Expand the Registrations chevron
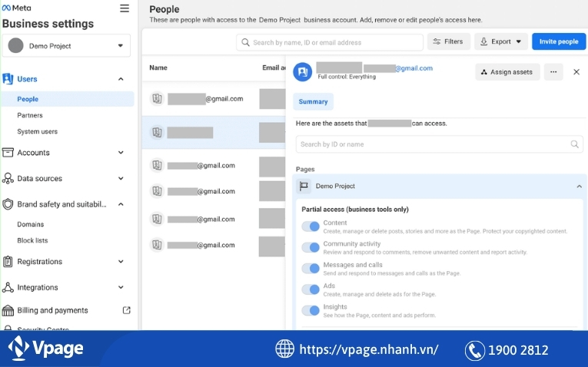The width and height of the screenshot is (588, 367). click(121, 261)
